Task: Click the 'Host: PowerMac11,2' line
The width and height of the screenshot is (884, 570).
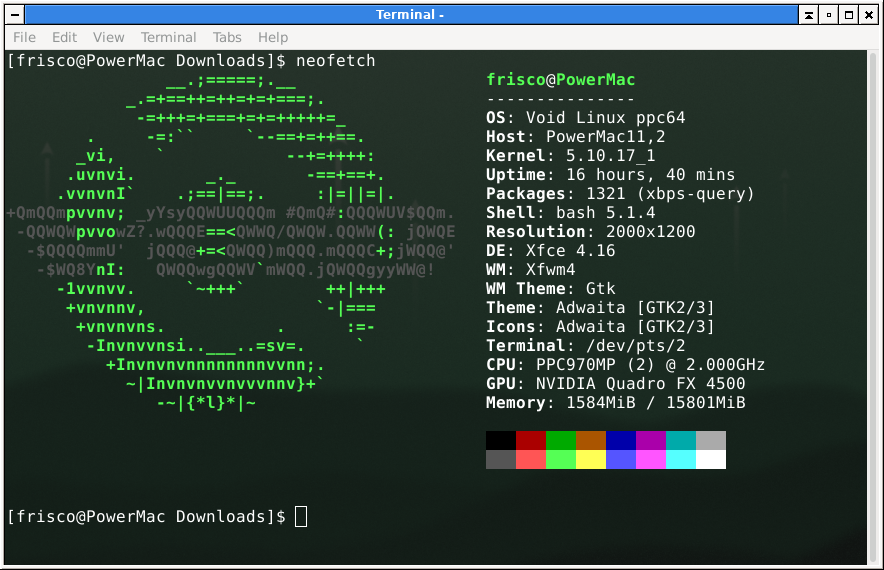Action: 576,137
